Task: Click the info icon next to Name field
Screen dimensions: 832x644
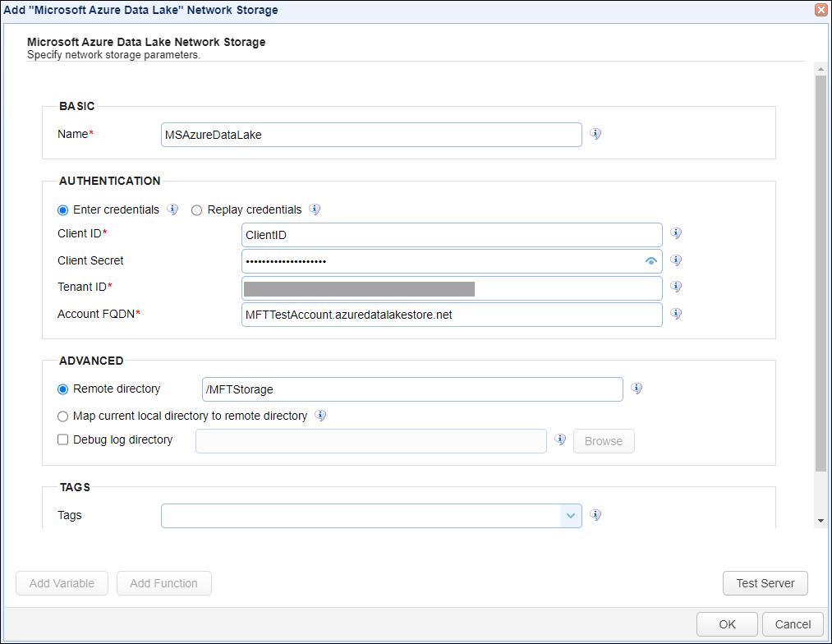Action: 595,134
